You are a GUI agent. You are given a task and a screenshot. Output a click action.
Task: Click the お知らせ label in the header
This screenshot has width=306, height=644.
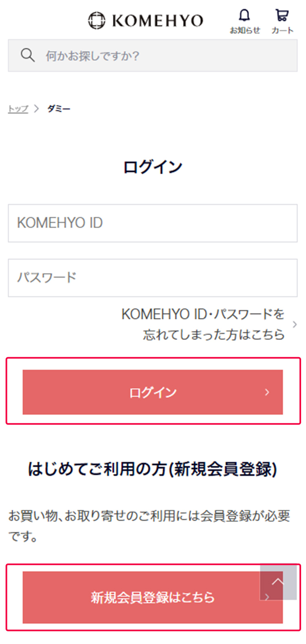click(x=245, y=29)
